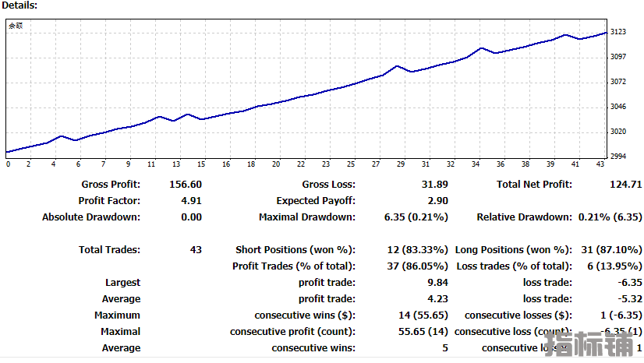Select the Maximal Drawdown value 6.35 (0.21%)

(x=416, y=217)
